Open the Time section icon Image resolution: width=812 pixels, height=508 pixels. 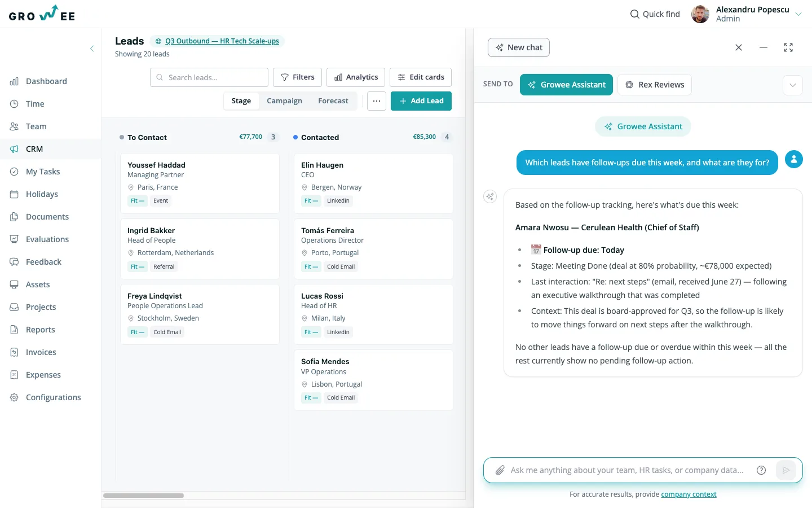tap(14, 104)
